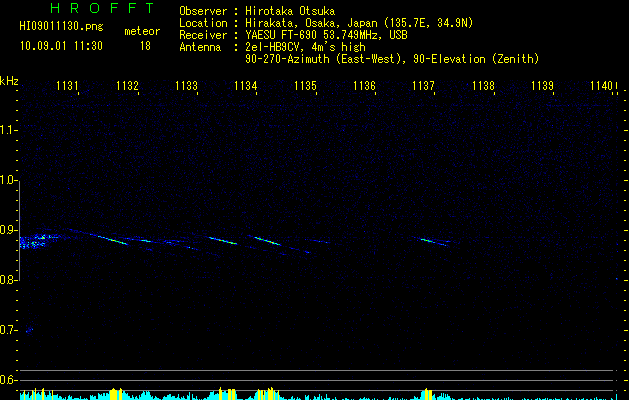The height and width of the screenshot is (400, 629).
Task: Click the HROFFT title text
Action: point(102,8)
